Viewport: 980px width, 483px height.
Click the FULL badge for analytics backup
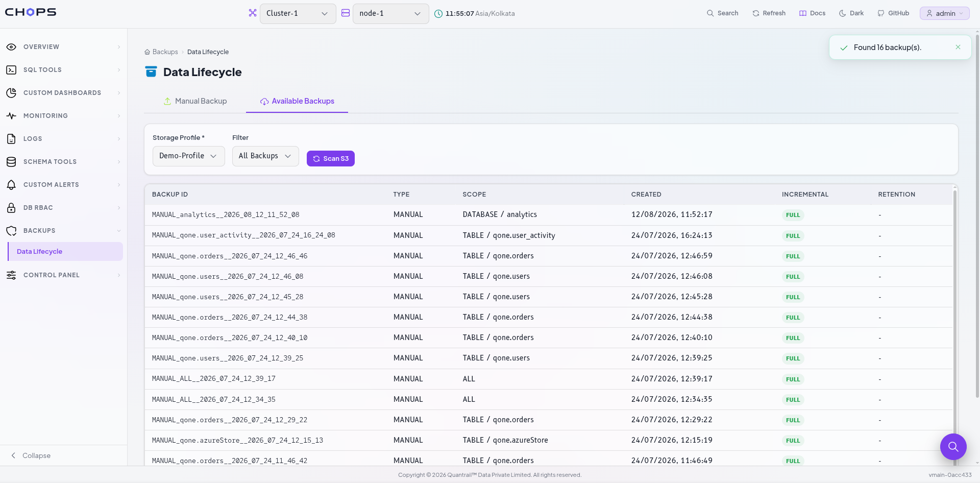point(793,215)
